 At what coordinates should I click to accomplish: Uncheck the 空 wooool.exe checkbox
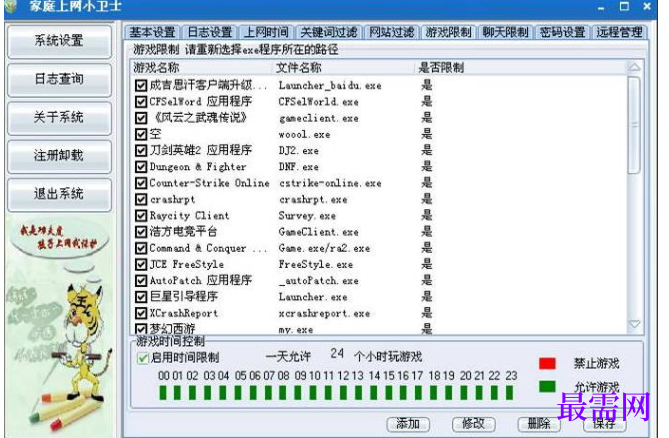pos(141,134)
